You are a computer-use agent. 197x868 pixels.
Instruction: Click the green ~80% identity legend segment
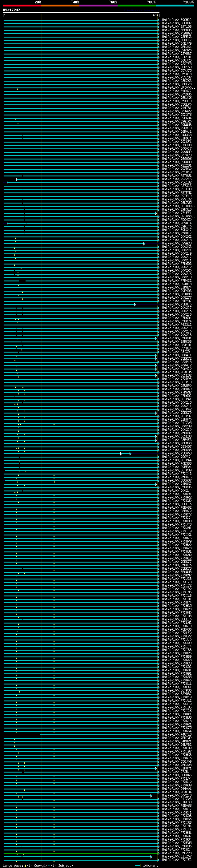click(137, 6)
